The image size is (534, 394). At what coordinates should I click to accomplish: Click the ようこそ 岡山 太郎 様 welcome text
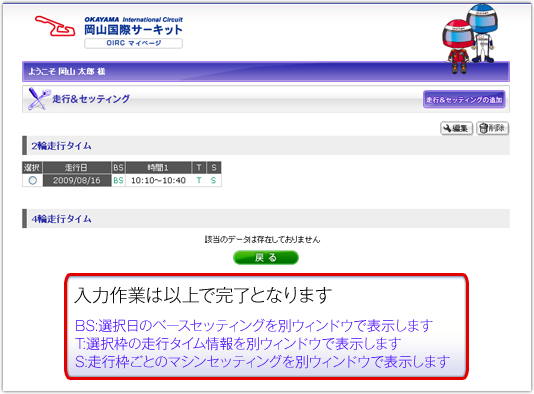pyautogui.click(x=67, y=72)
